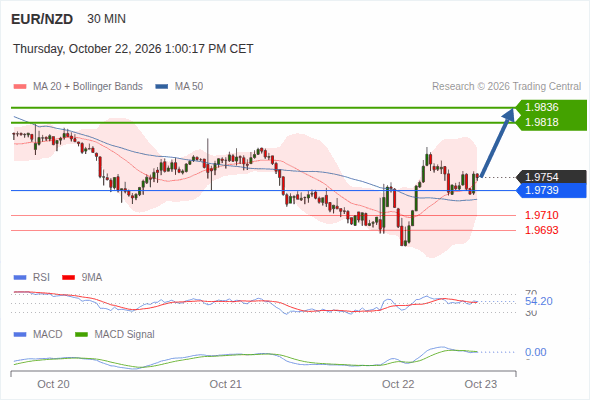Click the red 9MA legend swatch

68,278
